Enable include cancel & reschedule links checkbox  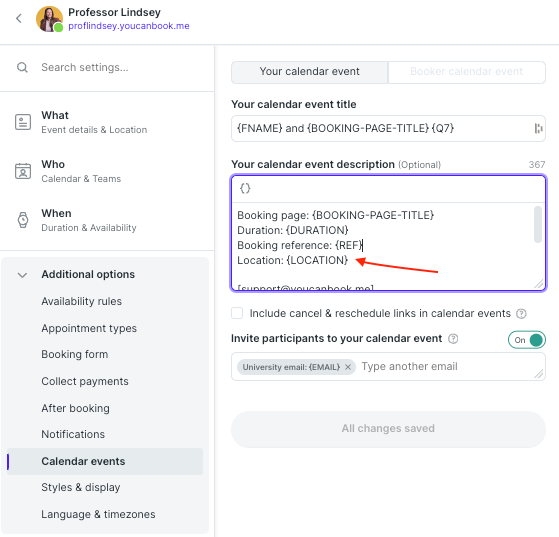click(x=237, y=313)
